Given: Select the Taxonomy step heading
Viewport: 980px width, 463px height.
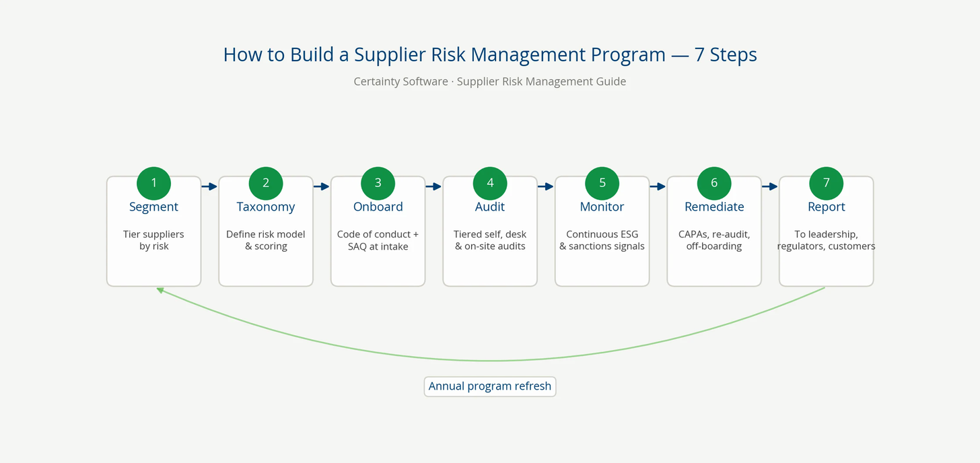Looking at the screenshot, I should [x=266, y=207].
